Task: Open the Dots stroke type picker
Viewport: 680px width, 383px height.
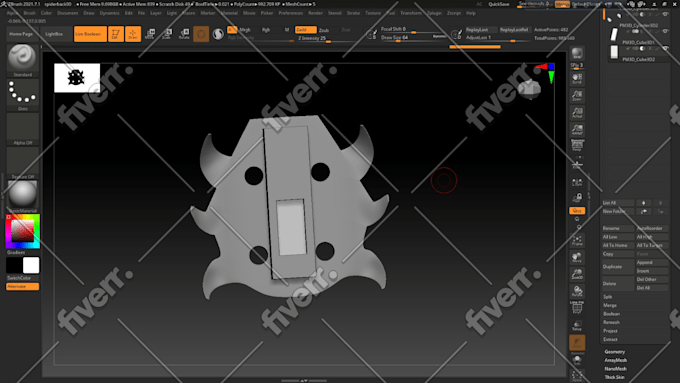Action: (x=23, y=94)
